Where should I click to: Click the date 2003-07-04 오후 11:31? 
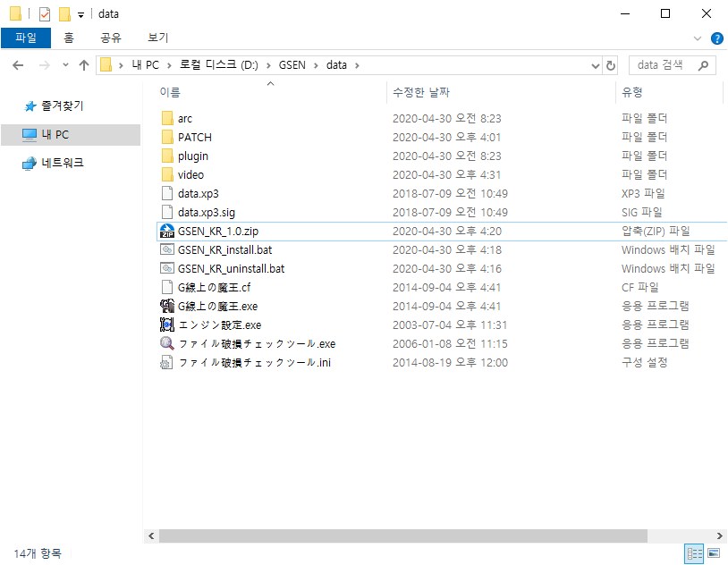click(x=450, y=325)
